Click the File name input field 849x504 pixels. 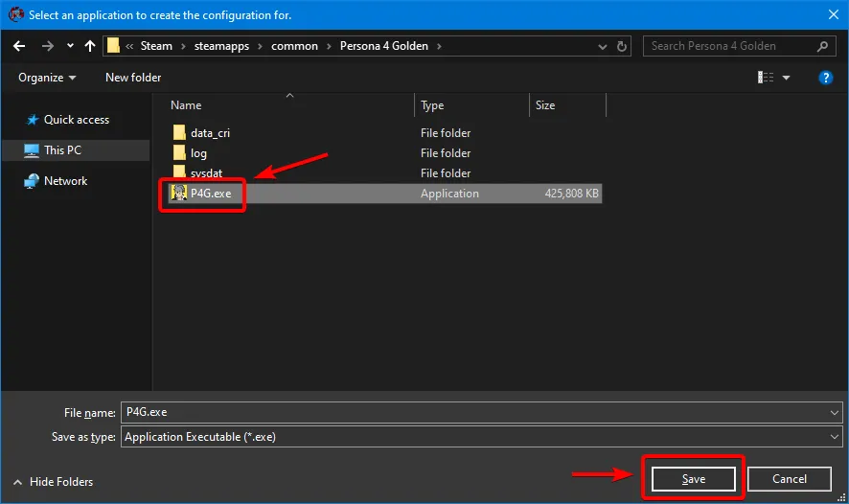(474, 413)
